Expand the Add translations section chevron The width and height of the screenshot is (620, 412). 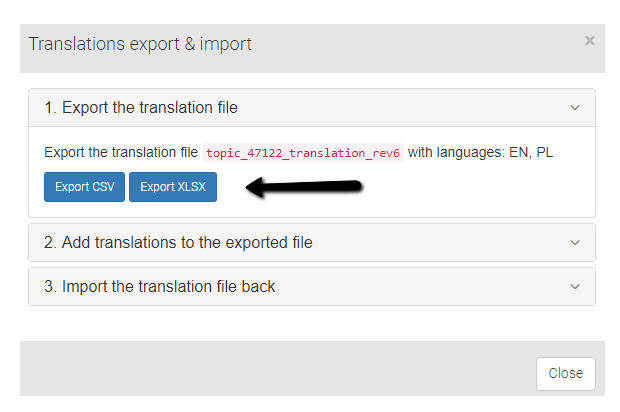575,242
